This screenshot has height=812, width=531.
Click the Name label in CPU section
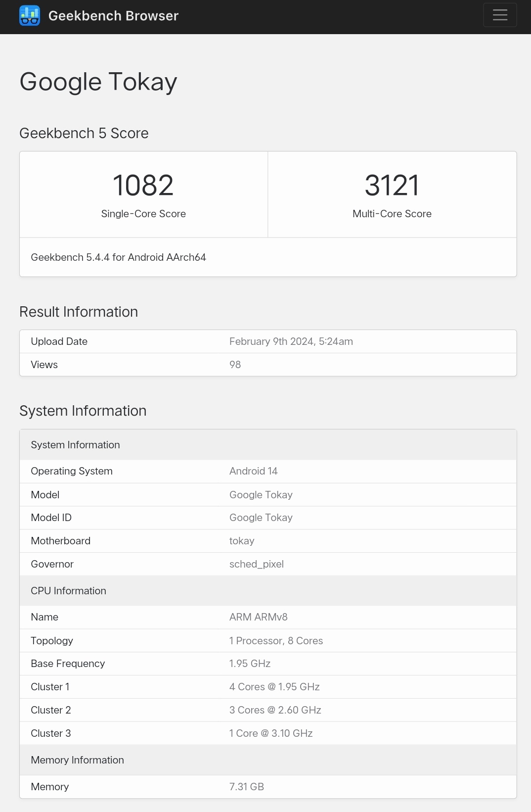point(44,617)
